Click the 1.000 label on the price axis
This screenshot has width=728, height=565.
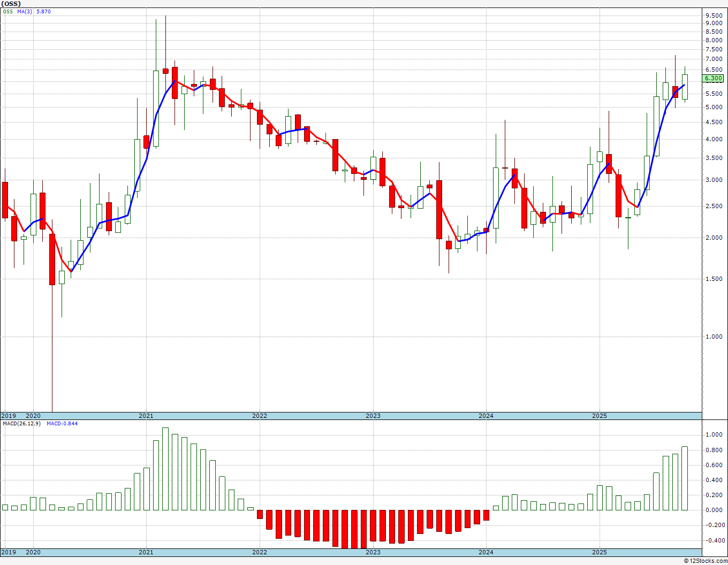click(714, 337)
